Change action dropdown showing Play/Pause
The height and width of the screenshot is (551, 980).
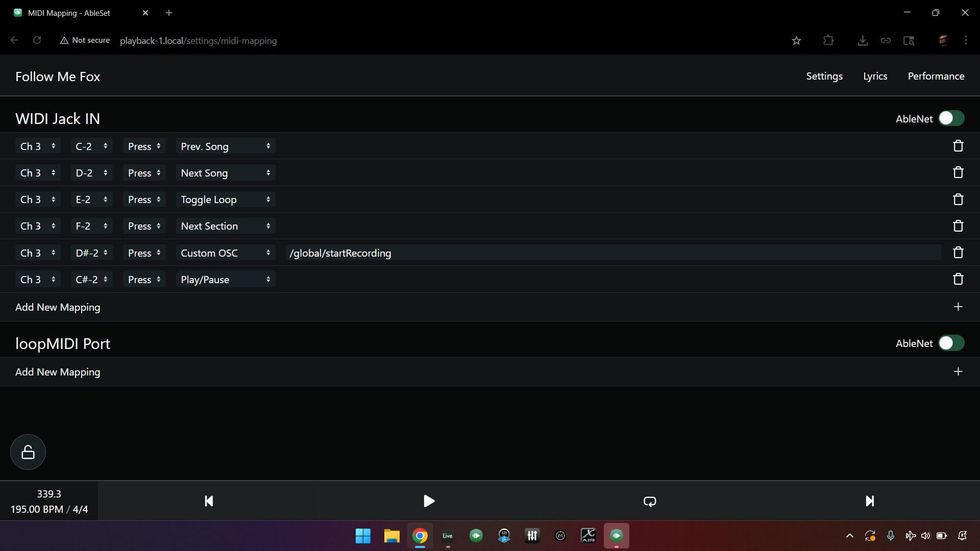pos(226,280)
